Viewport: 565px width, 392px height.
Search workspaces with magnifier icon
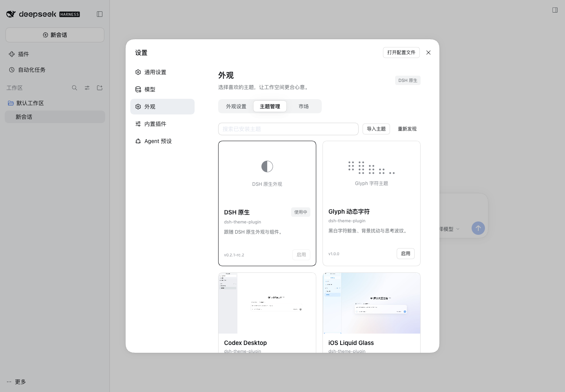[75, 88]
